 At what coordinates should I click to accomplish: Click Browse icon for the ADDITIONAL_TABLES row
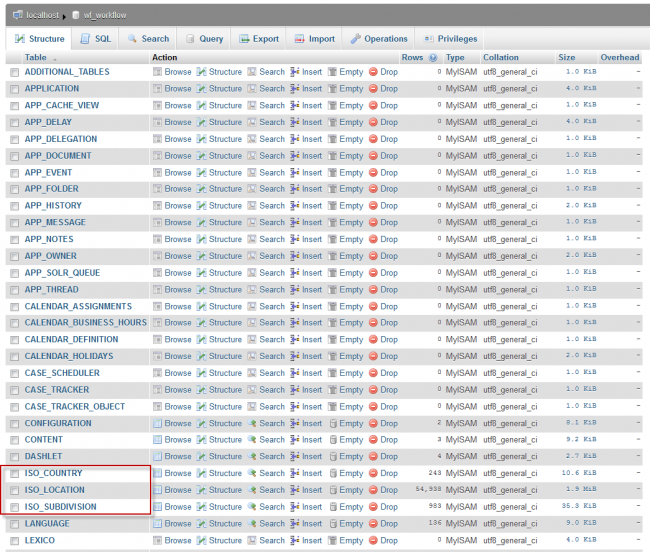click(x=158, y=72)
